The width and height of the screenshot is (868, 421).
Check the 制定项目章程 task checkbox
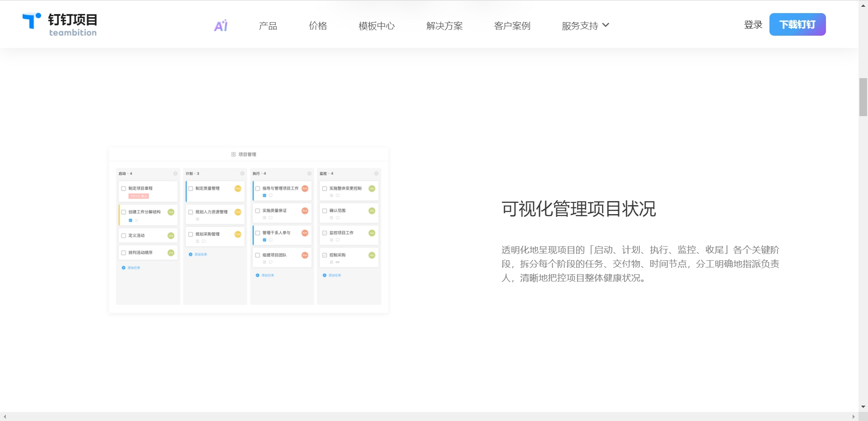(x=123, y=188)
